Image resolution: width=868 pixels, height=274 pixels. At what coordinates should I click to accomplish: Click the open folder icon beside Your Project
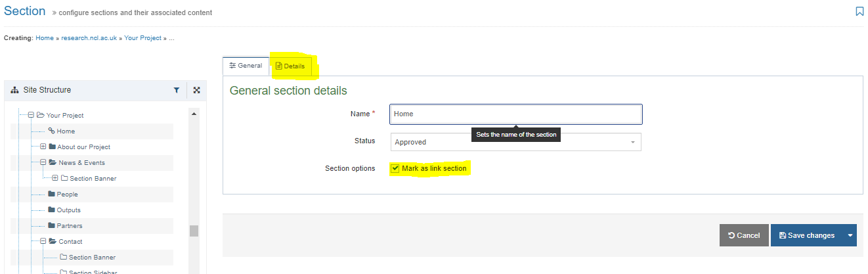pos(41,115)
